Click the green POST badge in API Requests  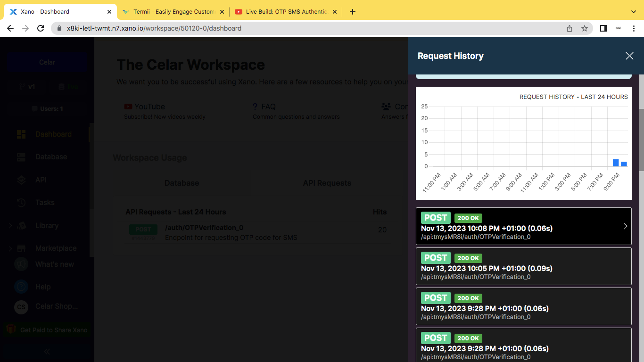point(143,230)
